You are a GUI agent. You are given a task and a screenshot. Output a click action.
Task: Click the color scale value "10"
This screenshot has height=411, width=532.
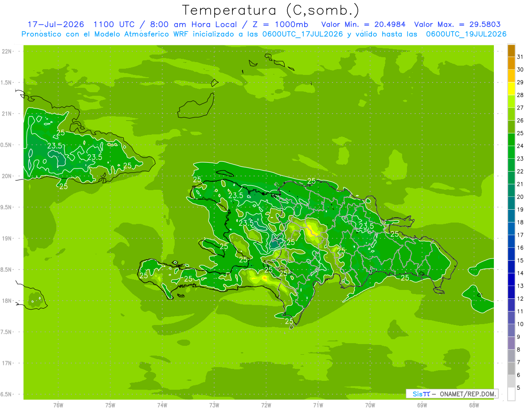coord(520,324)
